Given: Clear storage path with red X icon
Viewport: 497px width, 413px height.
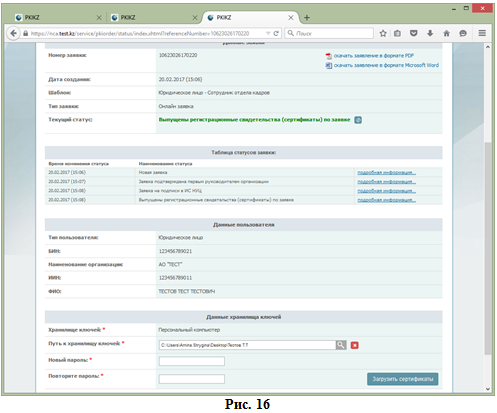Looking at the screenshot, I should tap(355, 346).
